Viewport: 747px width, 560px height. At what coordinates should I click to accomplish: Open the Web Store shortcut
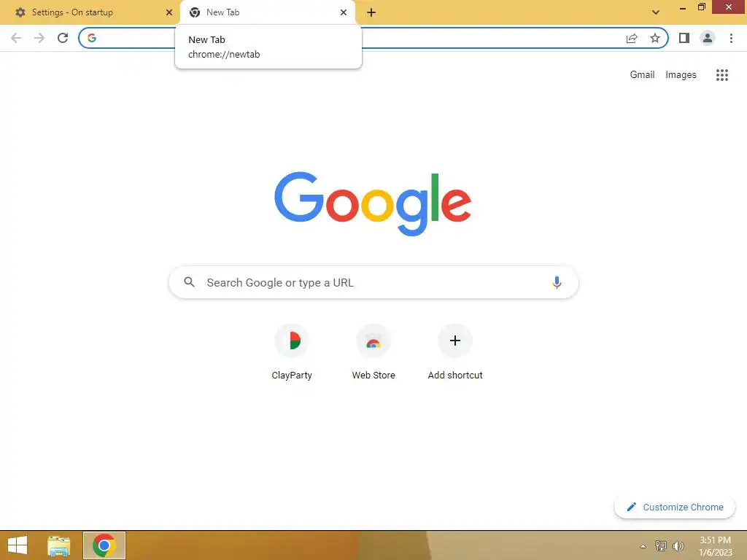pyautogui.click(x=373, y=352)
